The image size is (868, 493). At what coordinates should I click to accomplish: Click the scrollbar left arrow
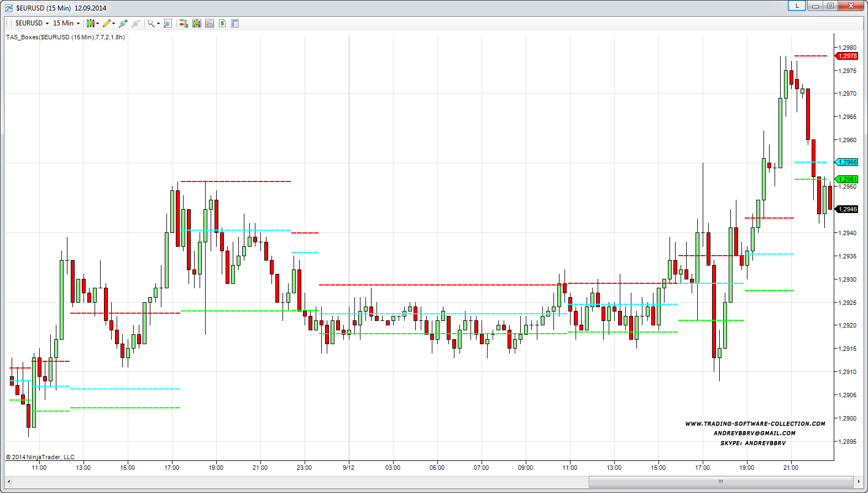coord(9,481)
